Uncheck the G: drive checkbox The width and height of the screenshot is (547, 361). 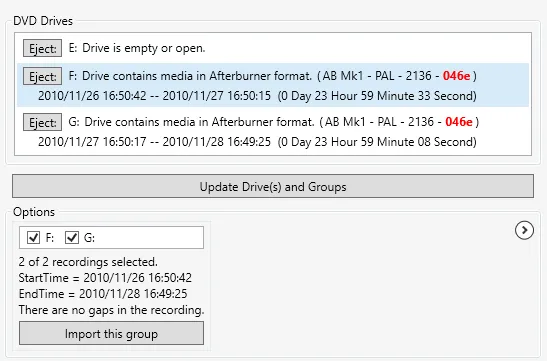72,238
